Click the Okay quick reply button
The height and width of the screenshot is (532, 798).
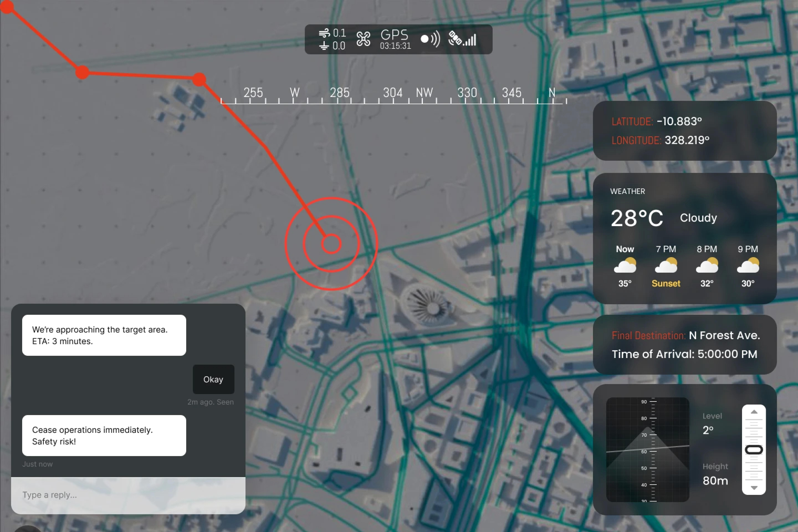coord(213,379)
